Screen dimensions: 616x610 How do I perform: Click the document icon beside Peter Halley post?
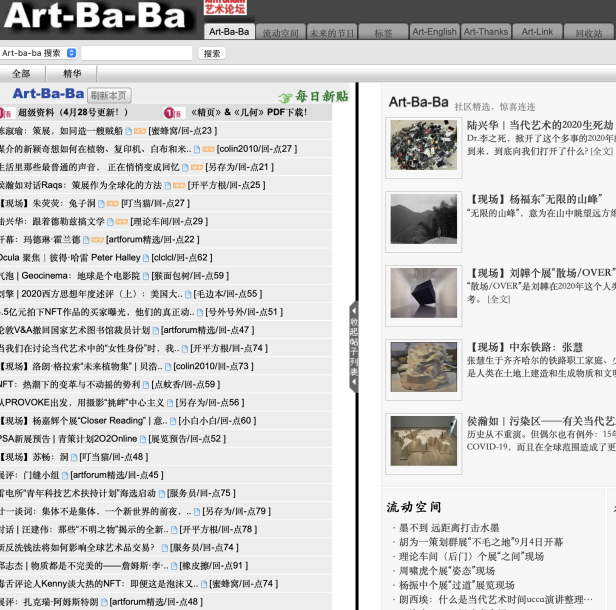pyautogui.click(x=147, y=257)
